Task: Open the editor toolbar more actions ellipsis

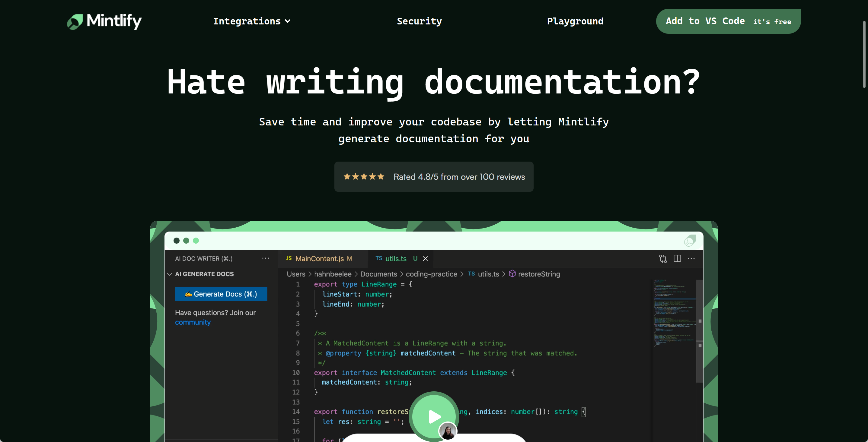Action: [x=691, y=258]
